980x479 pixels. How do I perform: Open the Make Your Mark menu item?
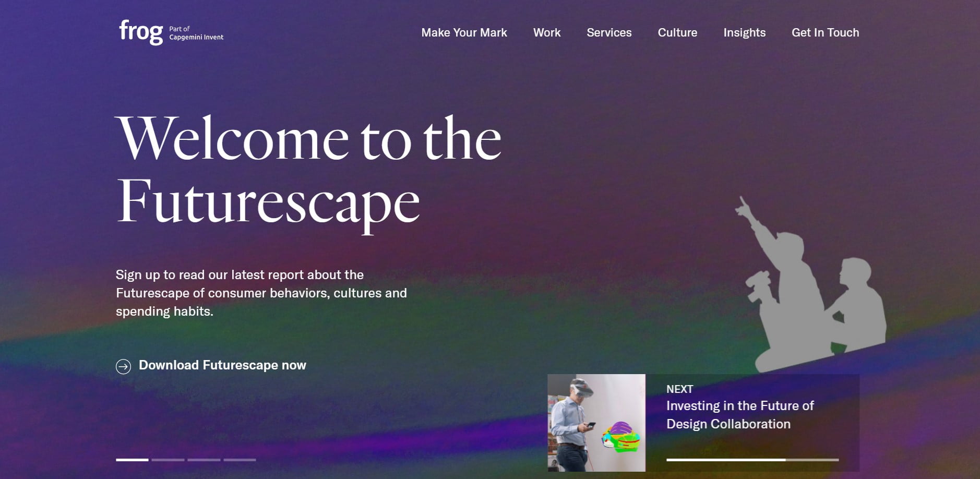(x=464, y=32)
